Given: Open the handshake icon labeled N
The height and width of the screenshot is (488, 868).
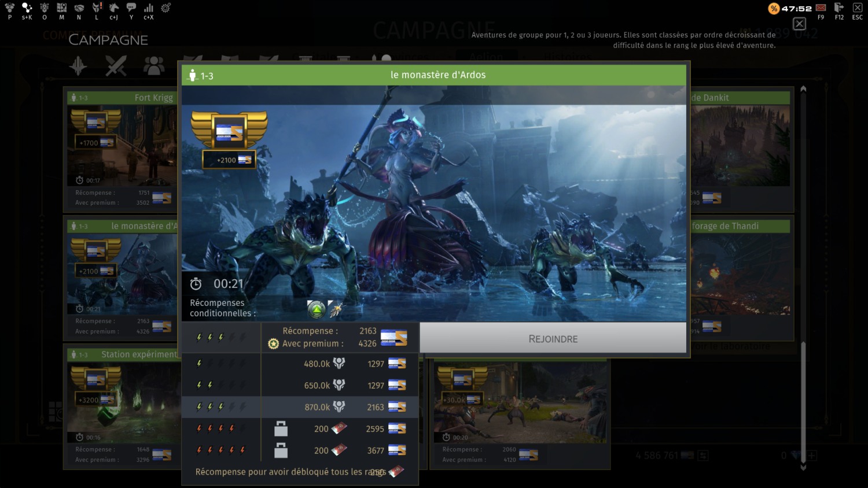Looking at the screenshot, I should click(79, 8).
